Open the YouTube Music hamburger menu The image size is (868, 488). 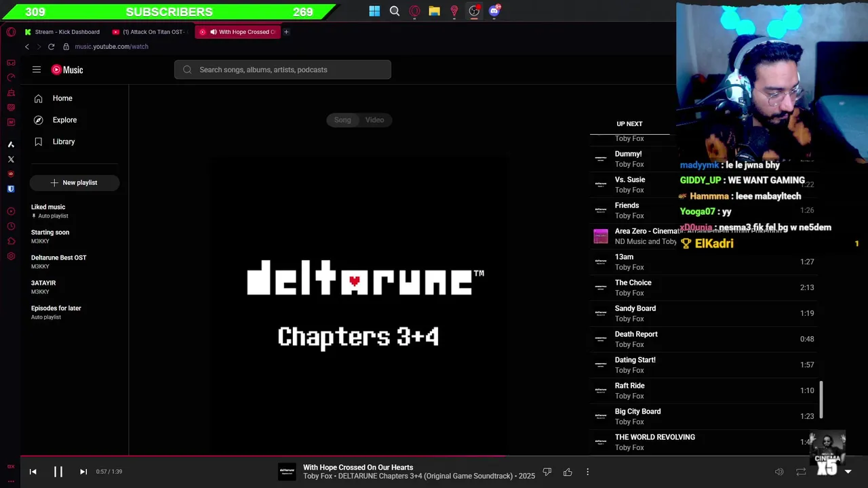pyautogui.click(x=37, y=69)
